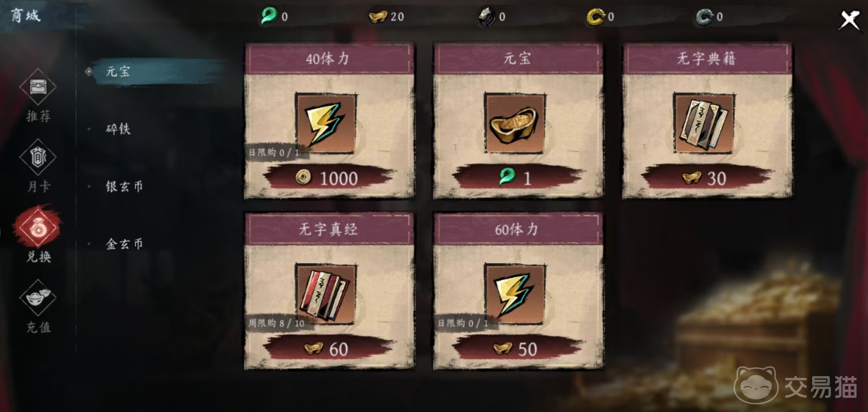Open the 推荐 chest icon in sidebar
This screenshot has height=412, width=868.
pos(38,87)
